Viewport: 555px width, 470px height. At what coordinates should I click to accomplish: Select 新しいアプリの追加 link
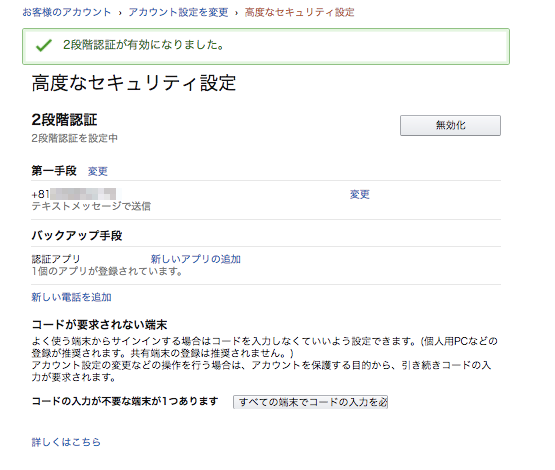click(x=196, y=259)
